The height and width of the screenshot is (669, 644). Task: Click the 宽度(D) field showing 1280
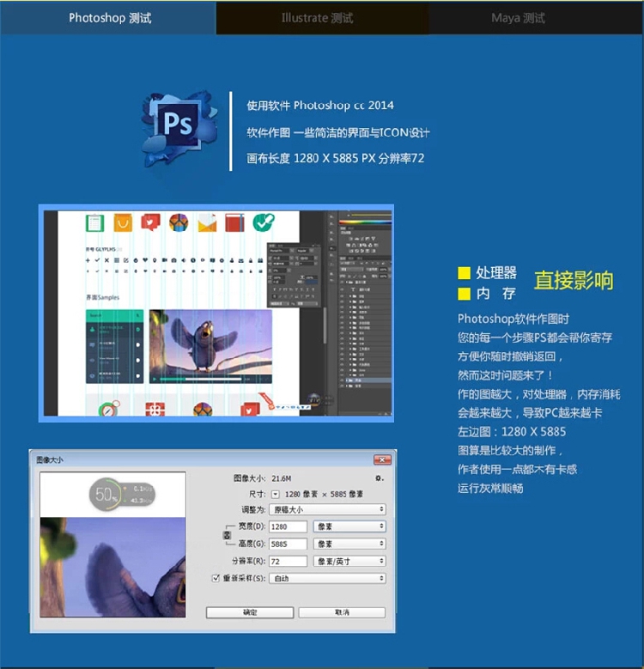click(288, 526)
